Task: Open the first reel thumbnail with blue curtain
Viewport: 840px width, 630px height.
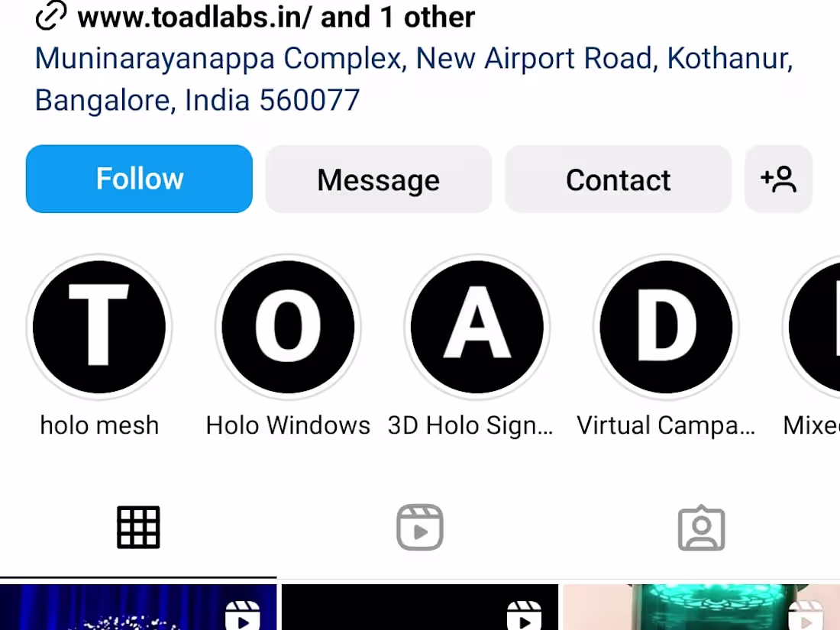Action: [x=138, y=607]
